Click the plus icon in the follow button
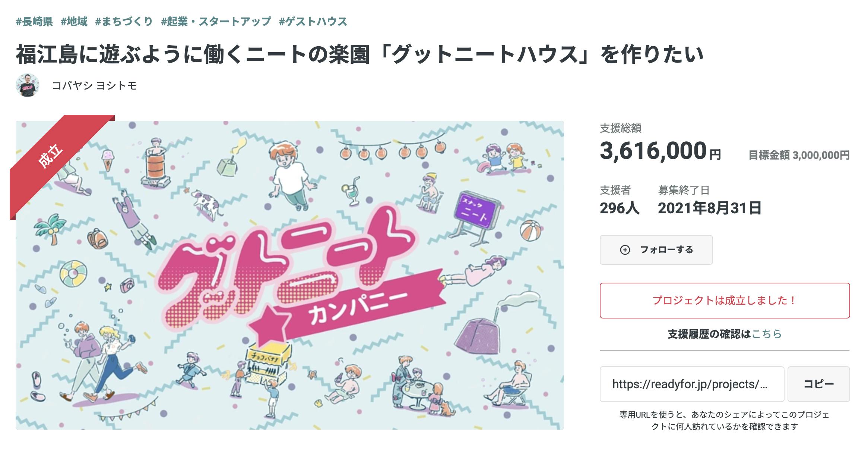This screenshot has height=452, width=868. pos(625,250)
